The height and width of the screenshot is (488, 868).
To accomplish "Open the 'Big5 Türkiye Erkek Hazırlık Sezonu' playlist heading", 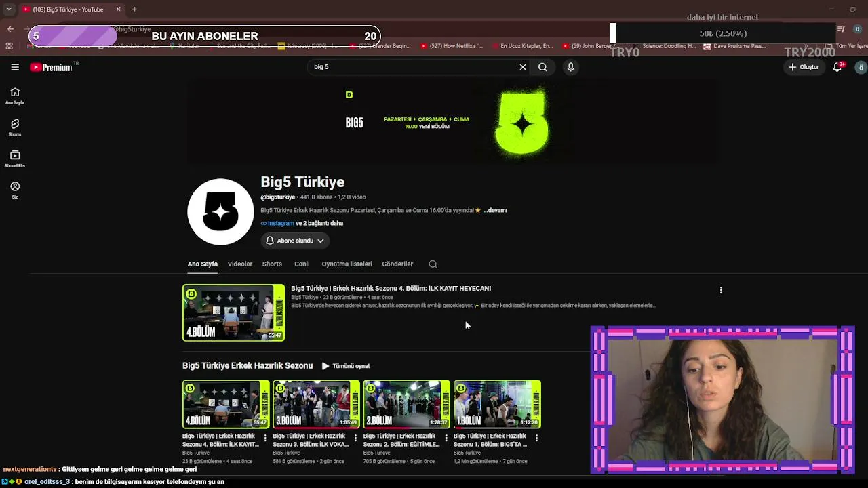I will coord(248,366).
